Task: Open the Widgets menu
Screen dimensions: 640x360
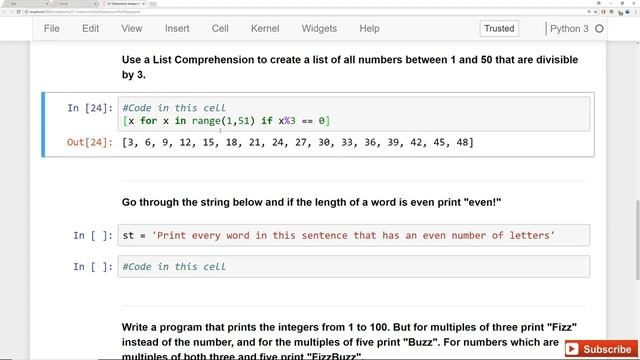Action: click(319, 29)
